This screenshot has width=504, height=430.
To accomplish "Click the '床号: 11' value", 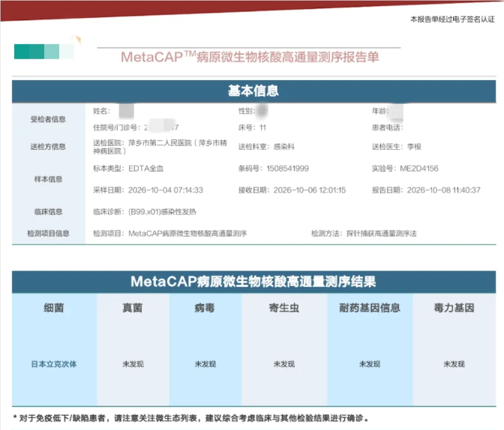I will [x=252, y=127].
